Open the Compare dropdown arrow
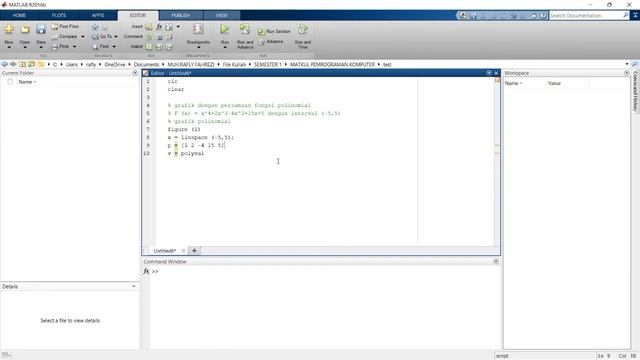The width and height of the screenshot is (640, 360). (83, 37)
